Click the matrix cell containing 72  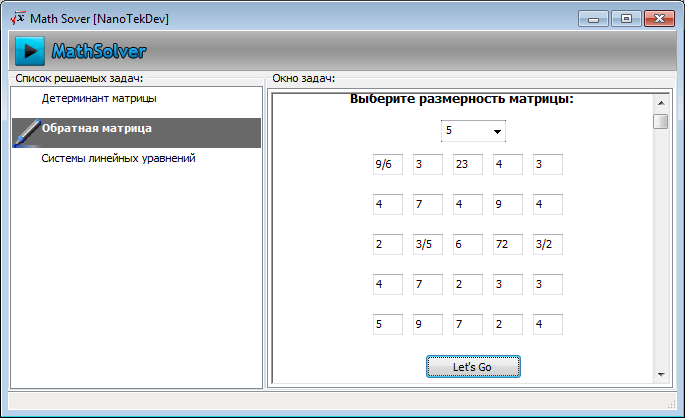[x=508, y=244]
